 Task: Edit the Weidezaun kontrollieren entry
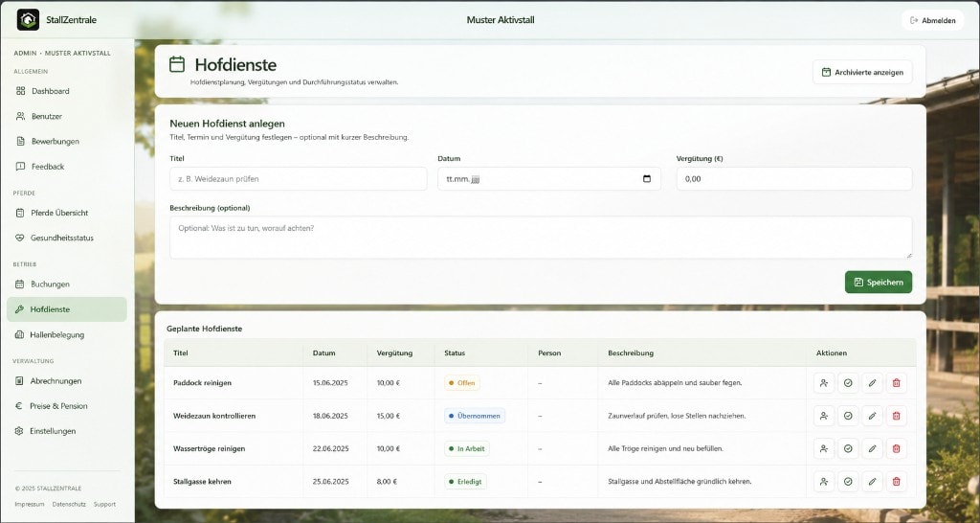(873, 416)
